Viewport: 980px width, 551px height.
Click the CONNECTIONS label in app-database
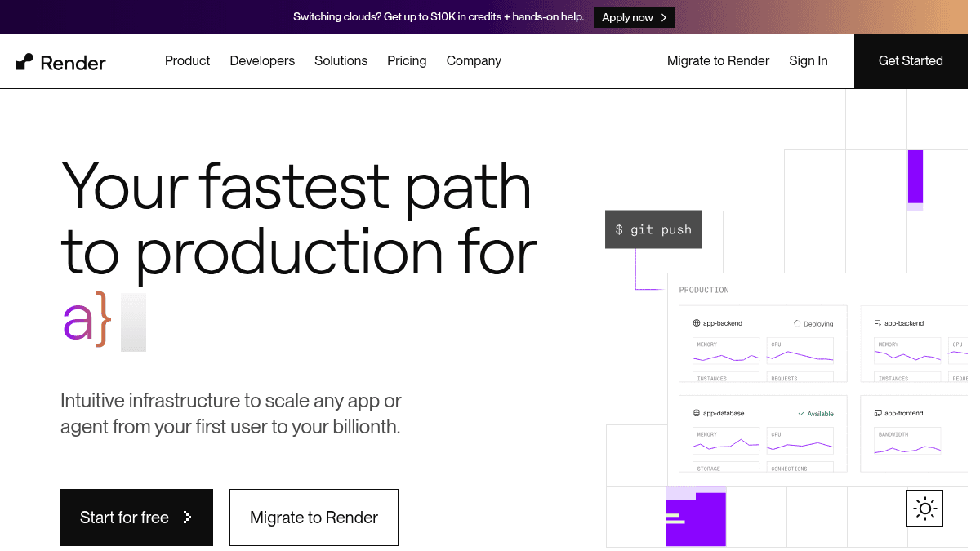click(x=789, y=469)
